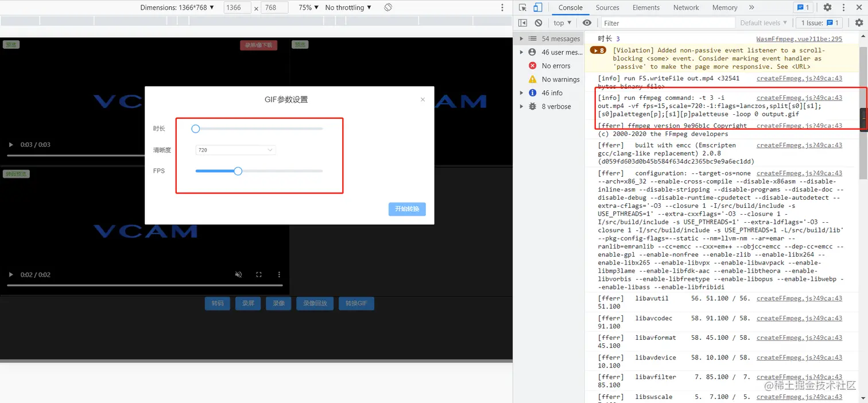Screen dimensions: 868x403
Task: Focus the height field showing 768
Action: point(274,7)
